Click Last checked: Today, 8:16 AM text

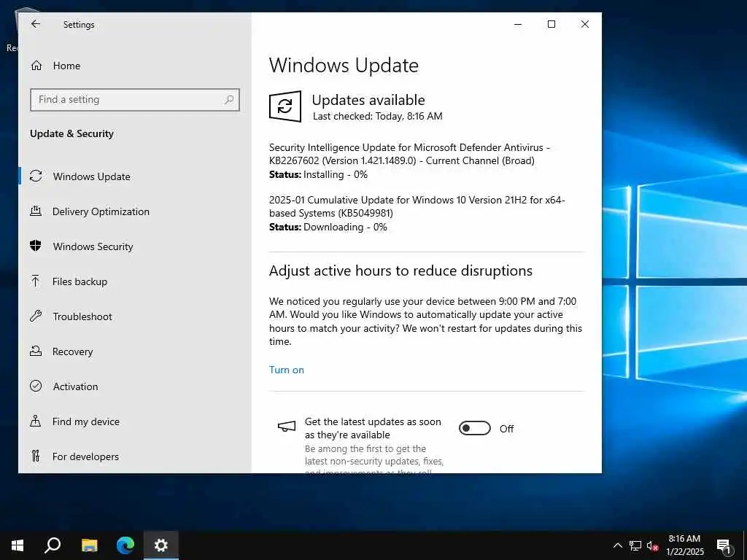coord(377,116)
